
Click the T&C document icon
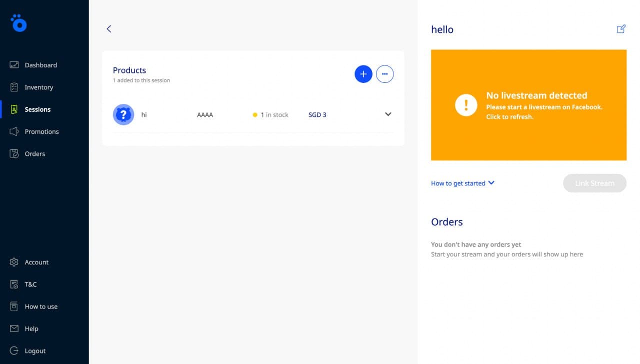14,284
